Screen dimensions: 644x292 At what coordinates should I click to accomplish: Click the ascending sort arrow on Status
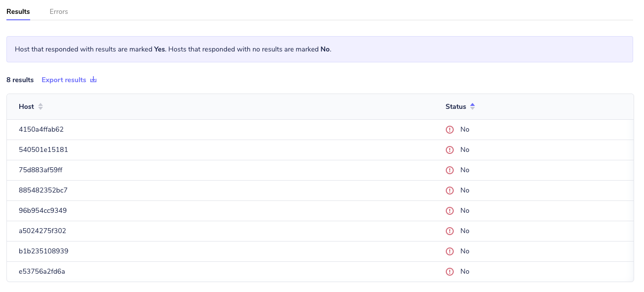click(472, 104)
